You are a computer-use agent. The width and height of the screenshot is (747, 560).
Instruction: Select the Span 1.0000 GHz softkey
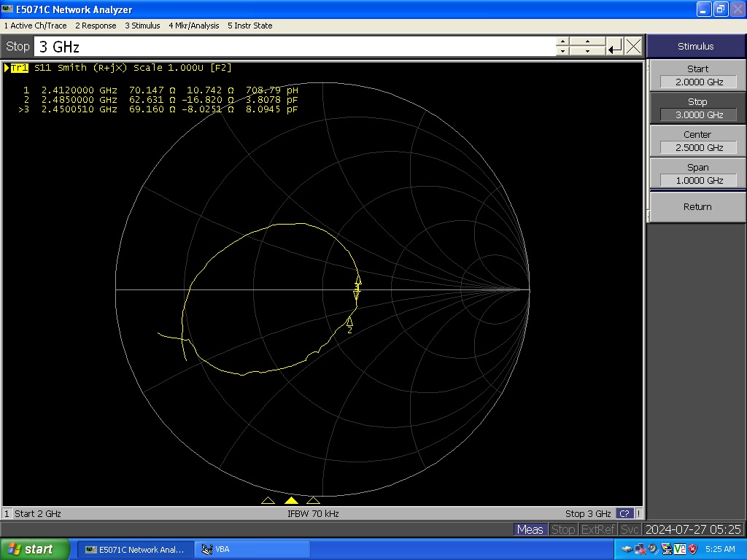697,174
